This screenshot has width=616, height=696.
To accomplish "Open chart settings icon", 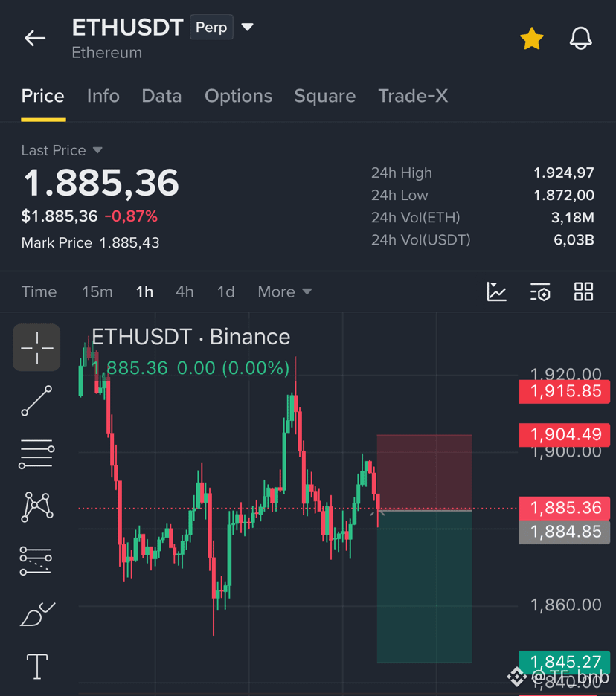I will pos(540,292).
